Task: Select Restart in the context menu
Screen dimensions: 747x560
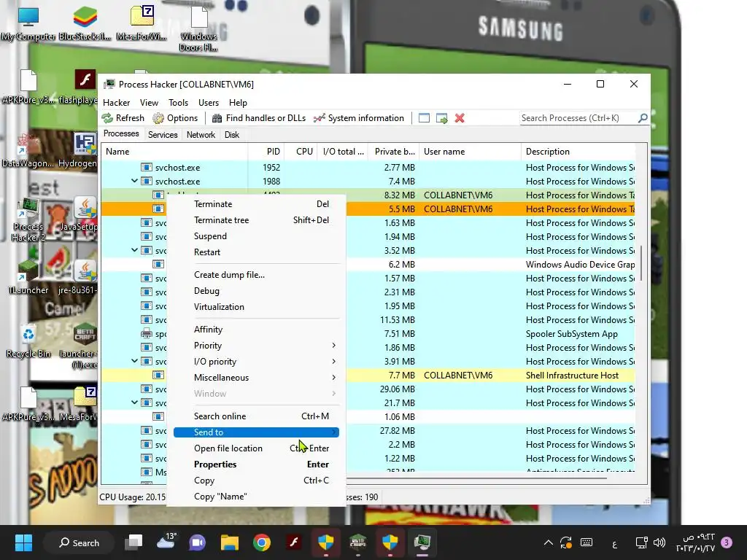Action: [257, 252]
